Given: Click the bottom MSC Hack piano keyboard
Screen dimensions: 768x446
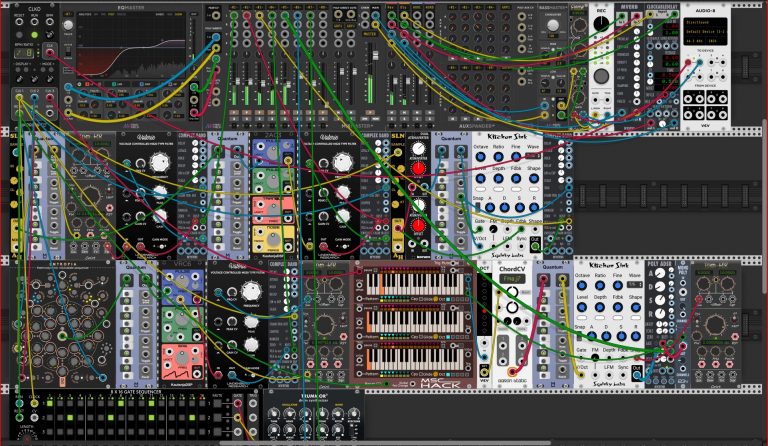Looking at the screenshot, I should tap(414, 359).
